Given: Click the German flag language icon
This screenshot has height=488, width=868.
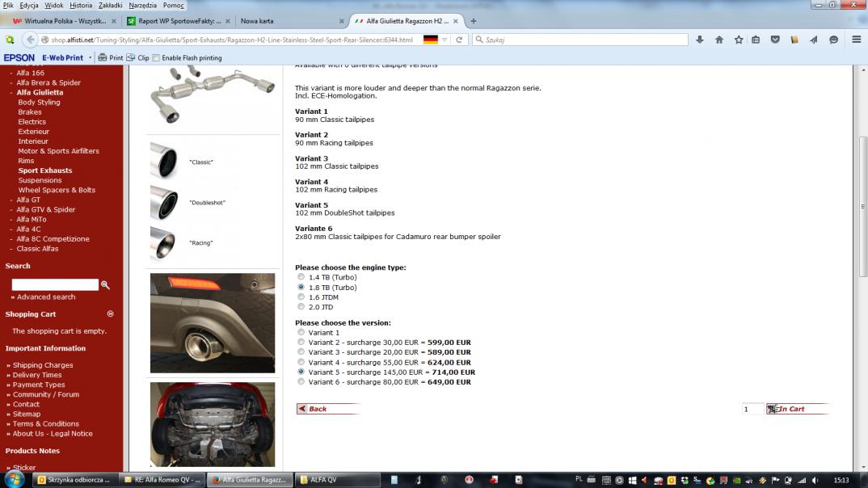Looking at the screenshot, I should click(431, 40).
